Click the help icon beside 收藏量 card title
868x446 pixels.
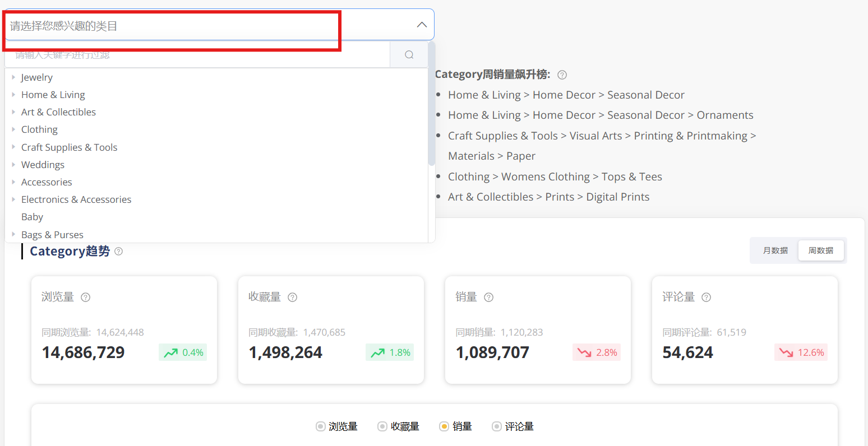(x=292, y=298)
